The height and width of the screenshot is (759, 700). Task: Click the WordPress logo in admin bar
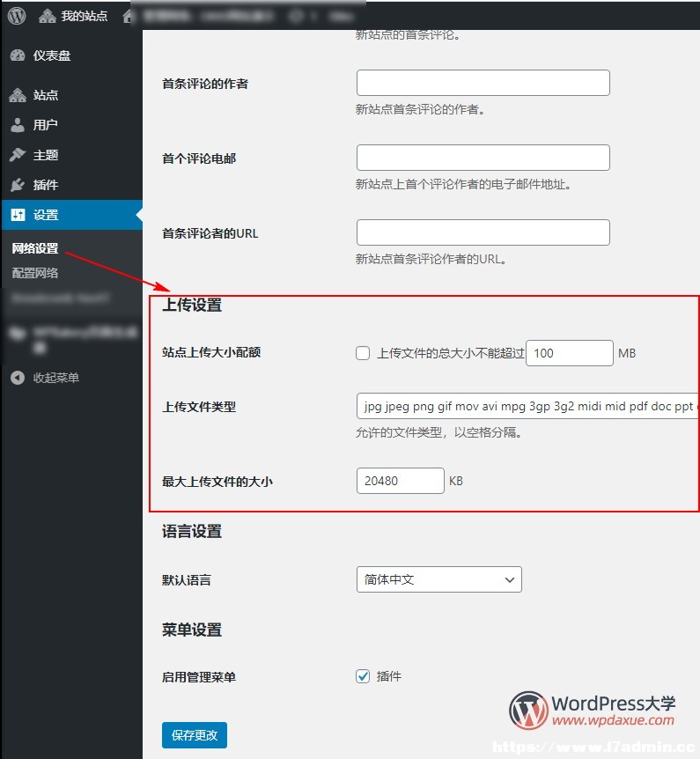(17, 16)
